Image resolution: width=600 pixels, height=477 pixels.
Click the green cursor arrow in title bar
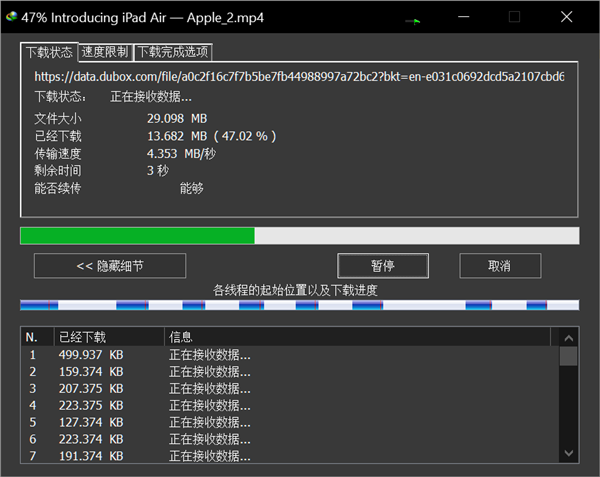click(413, 21)
